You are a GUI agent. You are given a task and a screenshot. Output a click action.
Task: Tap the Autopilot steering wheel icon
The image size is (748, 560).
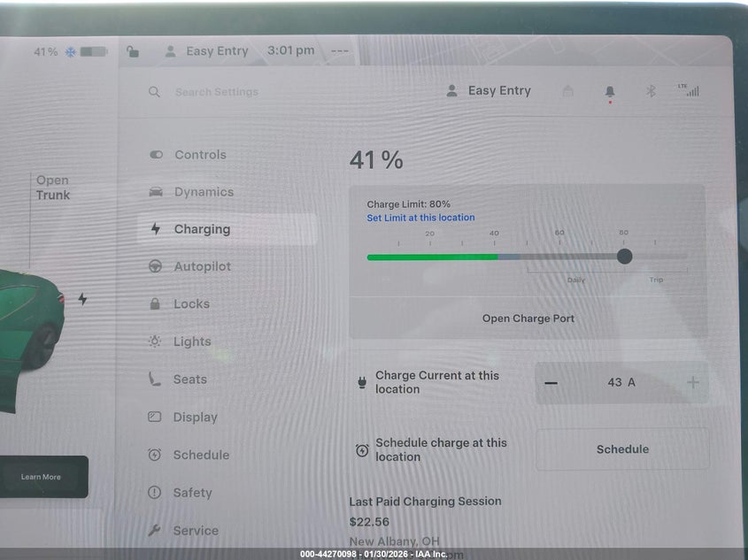pos(155,266)
